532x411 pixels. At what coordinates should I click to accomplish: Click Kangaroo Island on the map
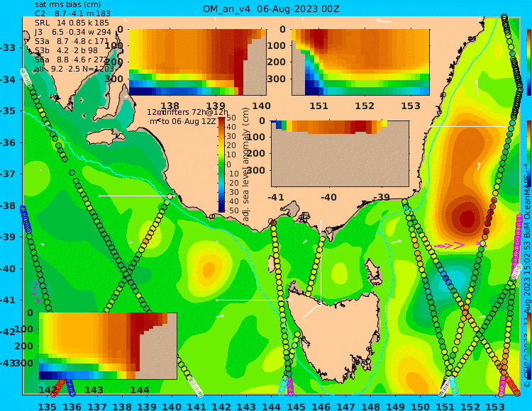[x=105, y=137]
